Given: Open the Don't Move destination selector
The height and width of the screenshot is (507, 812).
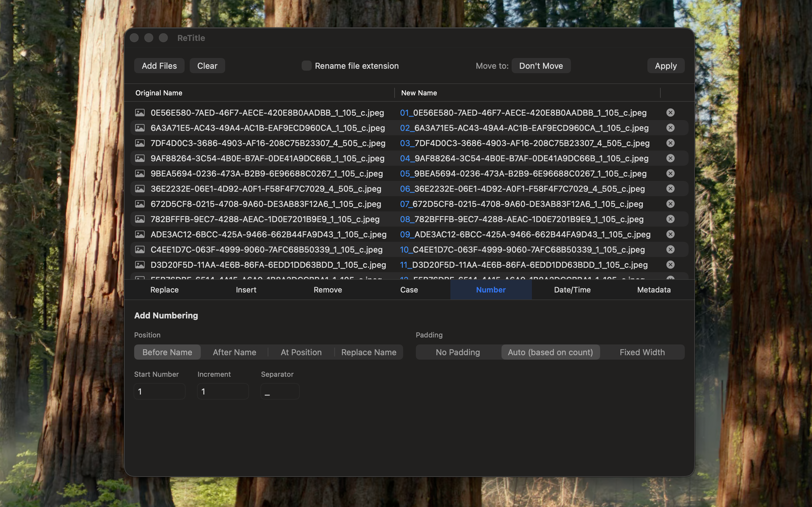Looking at the screenshot, I should 540,66.
